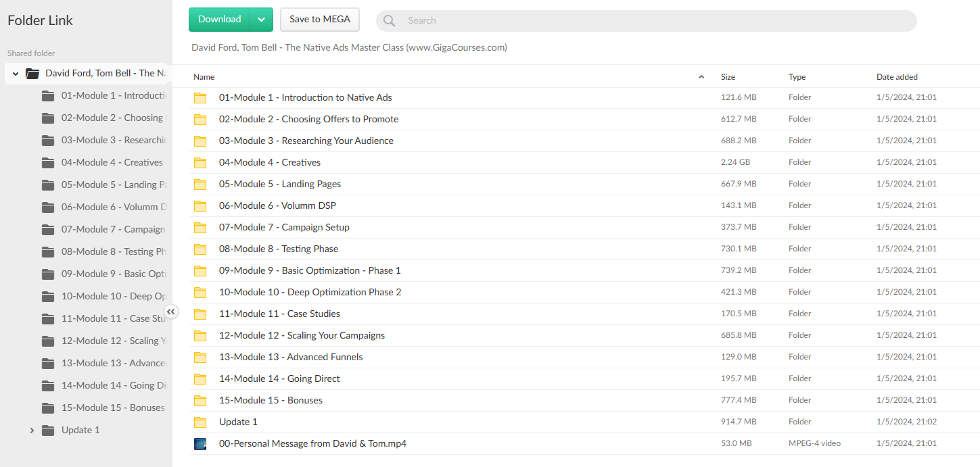This screenshot has height=467, width=980.
Task: Expand the Update 1 folder in sidebar tree
Action: coord(31,431)
